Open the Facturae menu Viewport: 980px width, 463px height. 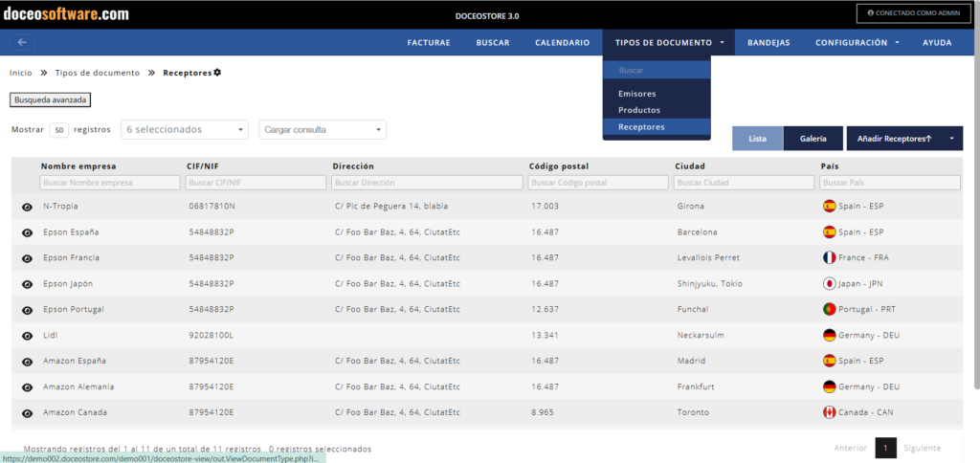429,42
